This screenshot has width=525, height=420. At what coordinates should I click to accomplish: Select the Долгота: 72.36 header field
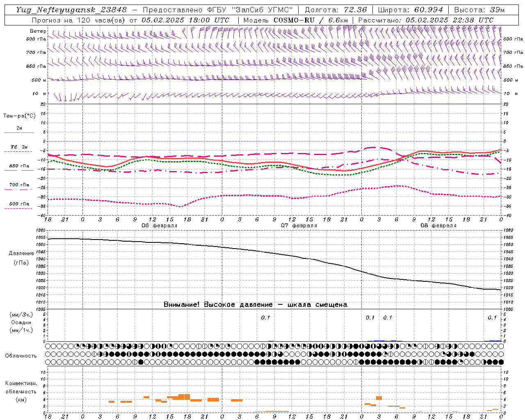336,10
